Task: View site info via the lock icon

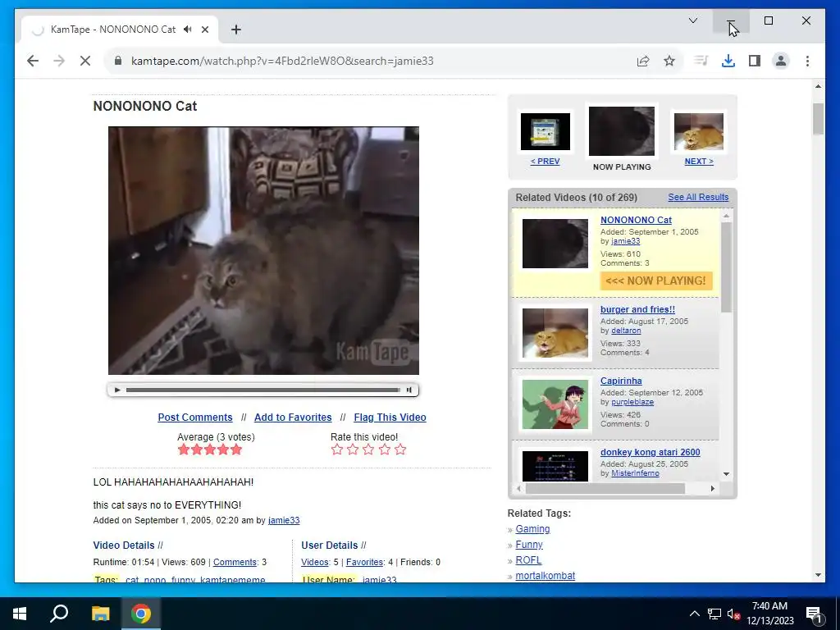Action: (118, 61)
